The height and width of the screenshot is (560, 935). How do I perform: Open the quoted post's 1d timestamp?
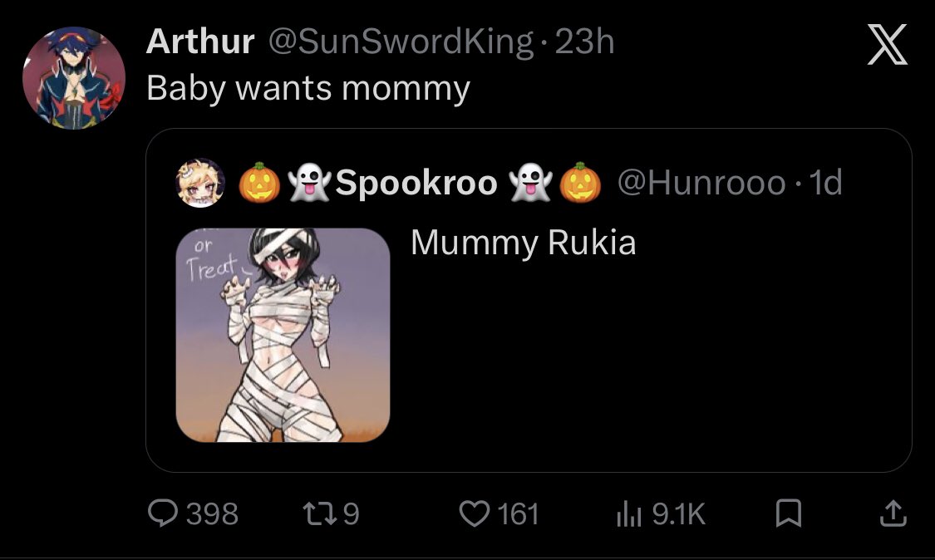tap(826, 183)
